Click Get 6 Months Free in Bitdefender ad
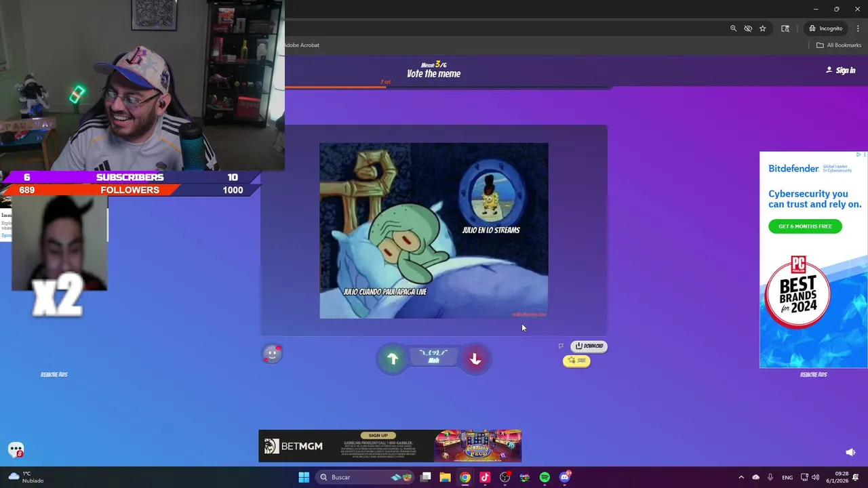This screenshot has height=488, width=868. tap(805, 226)
